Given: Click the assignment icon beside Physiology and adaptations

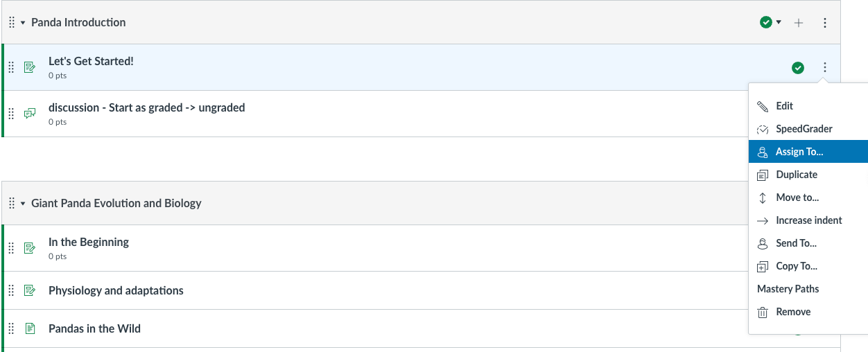Looking at the screenshot, I should point(30,290).
